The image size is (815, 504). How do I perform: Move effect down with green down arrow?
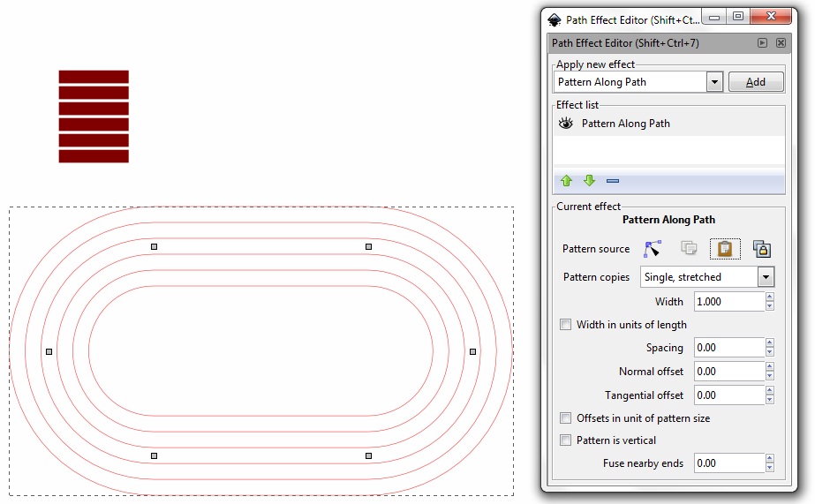coord(589,181)
